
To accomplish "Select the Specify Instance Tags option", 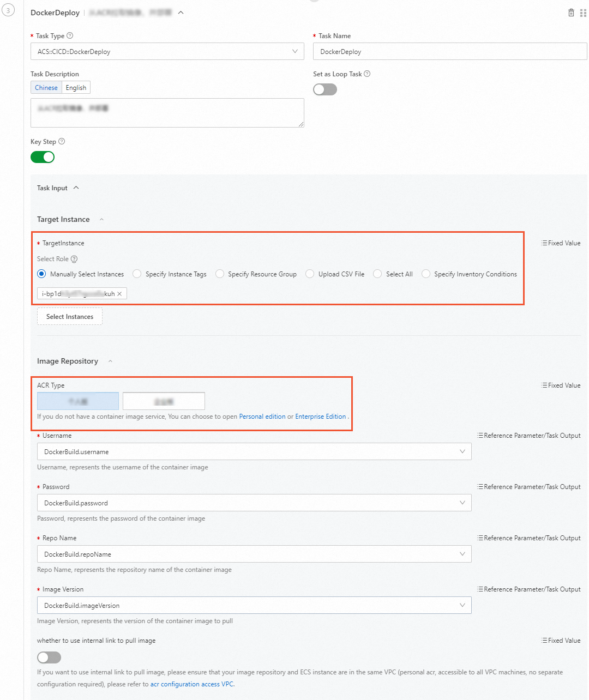I will [x=137, y=274].
